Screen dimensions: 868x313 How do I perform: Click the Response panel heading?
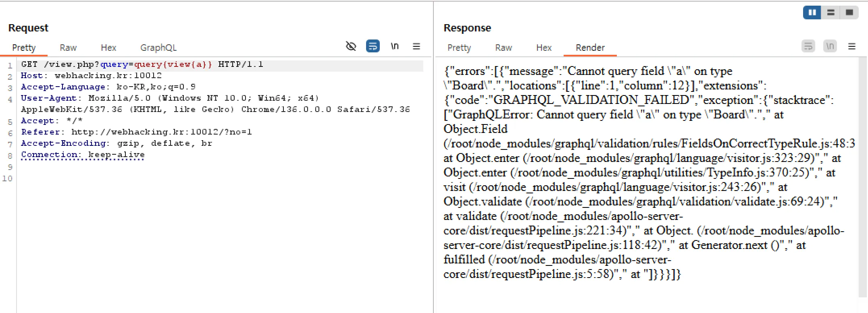pos(467,28)
